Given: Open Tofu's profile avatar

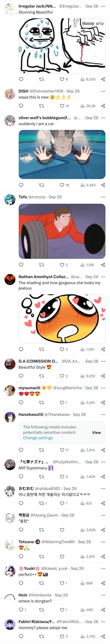Looking at the screenshot, I should [10, 200].
